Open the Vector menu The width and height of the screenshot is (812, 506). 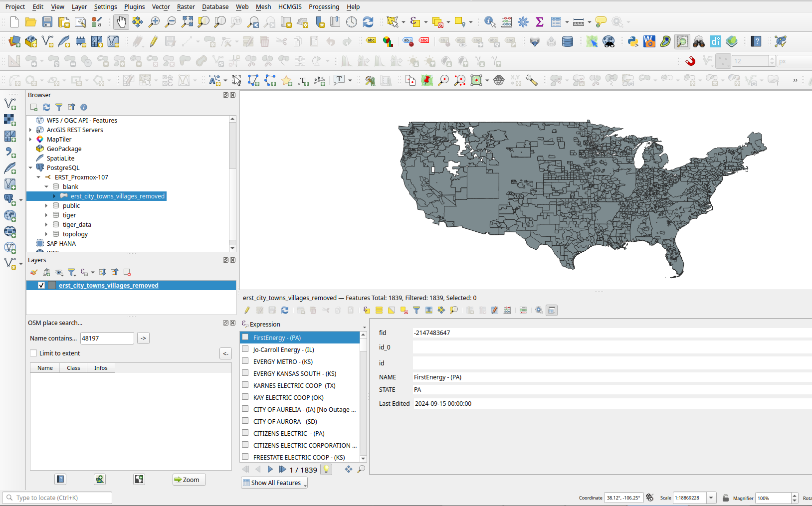coord(161,6)
